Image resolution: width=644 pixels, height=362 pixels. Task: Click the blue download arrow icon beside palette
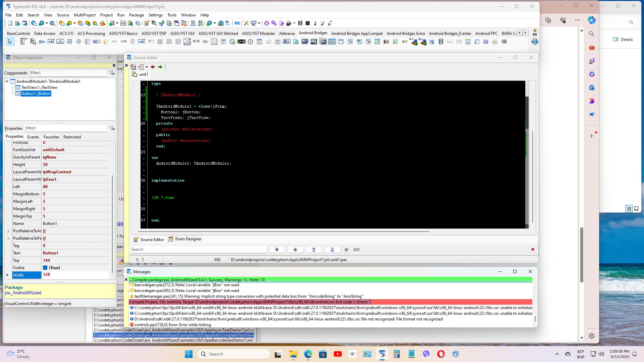(535, 42)
